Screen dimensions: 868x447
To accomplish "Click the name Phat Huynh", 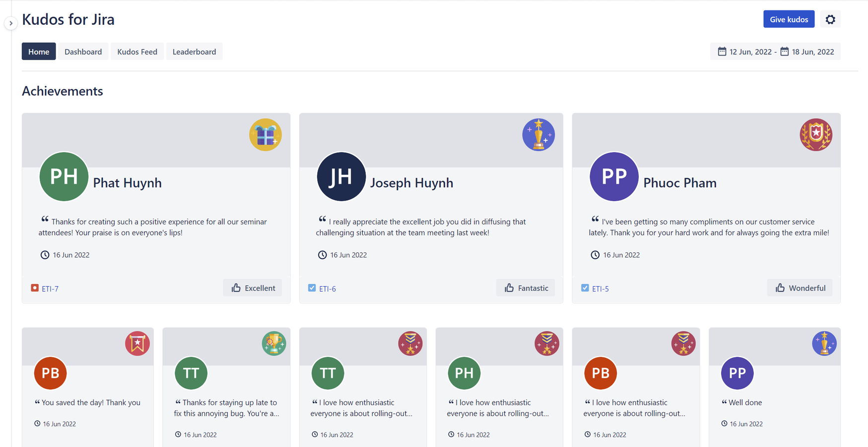I will coord(128,183).
